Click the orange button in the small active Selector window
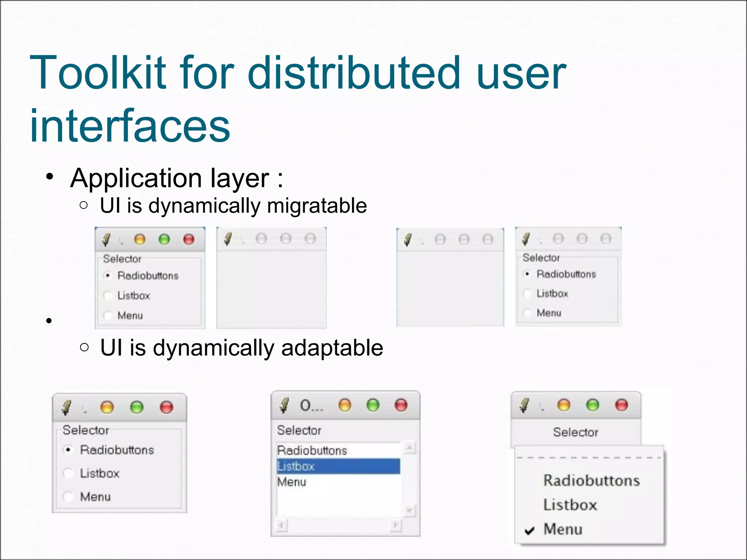Viewport: 747px width, 560px height. [140, 240]
